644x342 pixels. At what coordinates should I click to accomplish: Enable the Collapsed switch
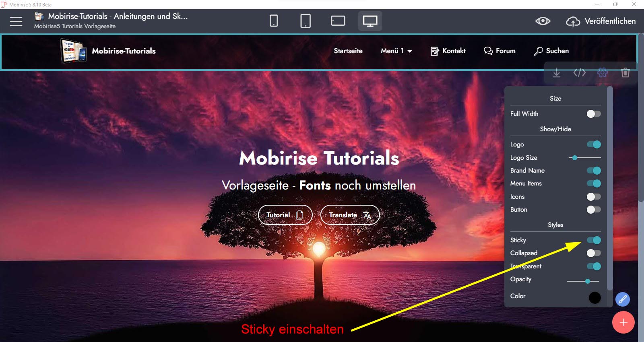click(594, 253)
